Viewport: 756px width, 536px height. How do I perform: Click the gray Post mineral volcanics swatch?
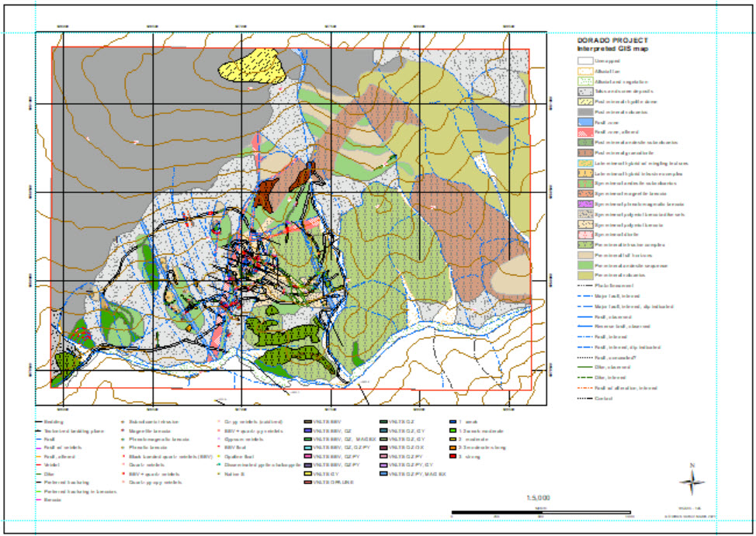click(584, 112)
